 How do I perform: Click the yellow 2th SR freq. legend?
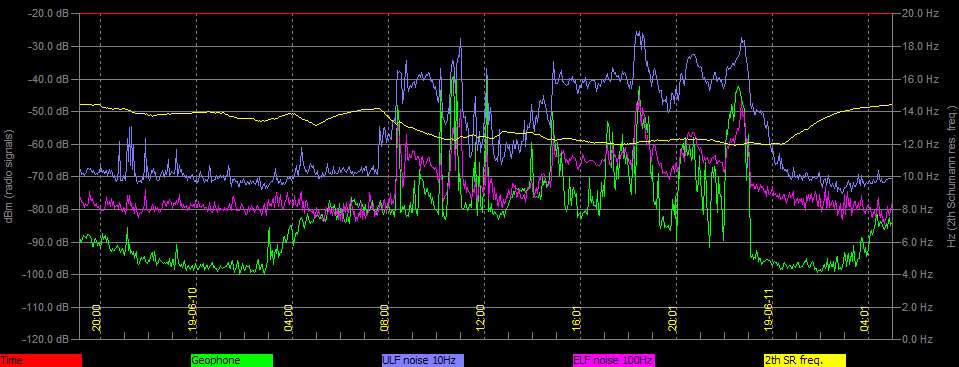[x=805, y=360]
